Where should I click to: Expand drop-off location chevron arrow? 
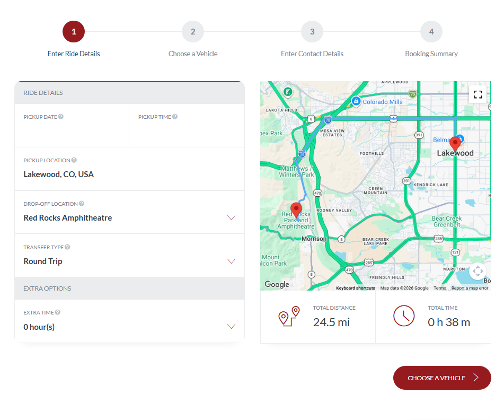pos(232,218)
